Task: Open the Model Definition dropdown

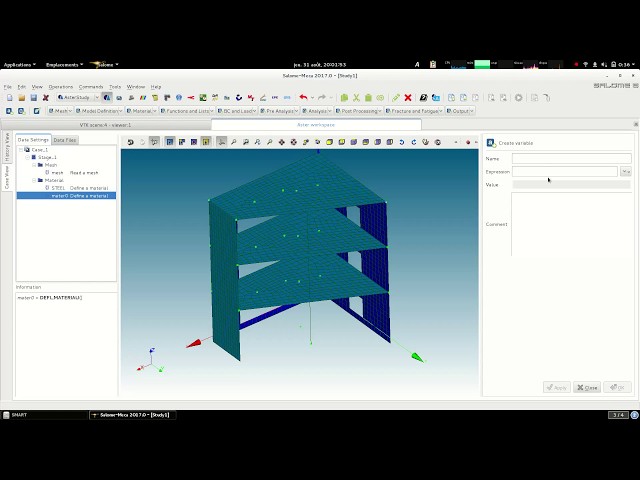Action: pyautogui.click(x=99, y=111)
